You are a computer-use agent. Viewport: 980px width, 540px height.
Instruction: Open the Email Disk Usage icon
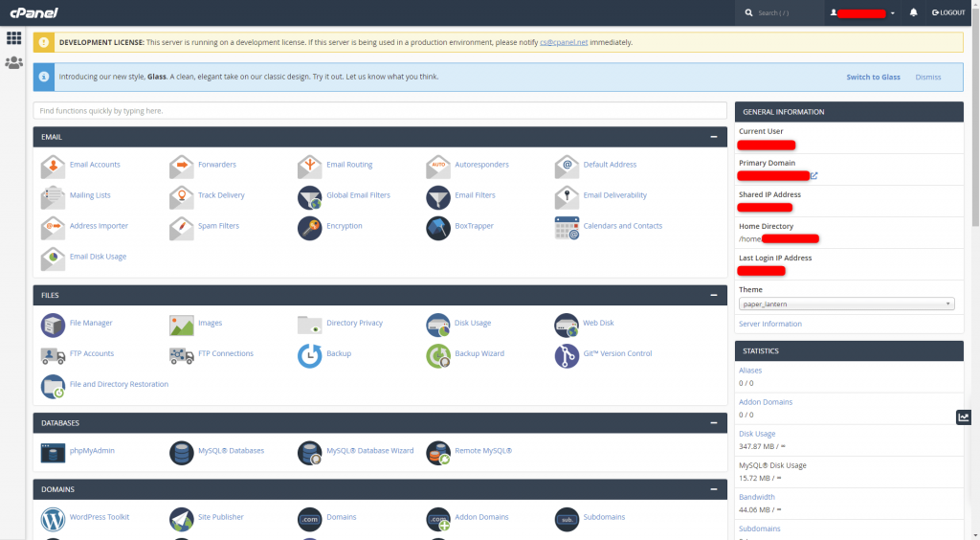pos(54,259)
